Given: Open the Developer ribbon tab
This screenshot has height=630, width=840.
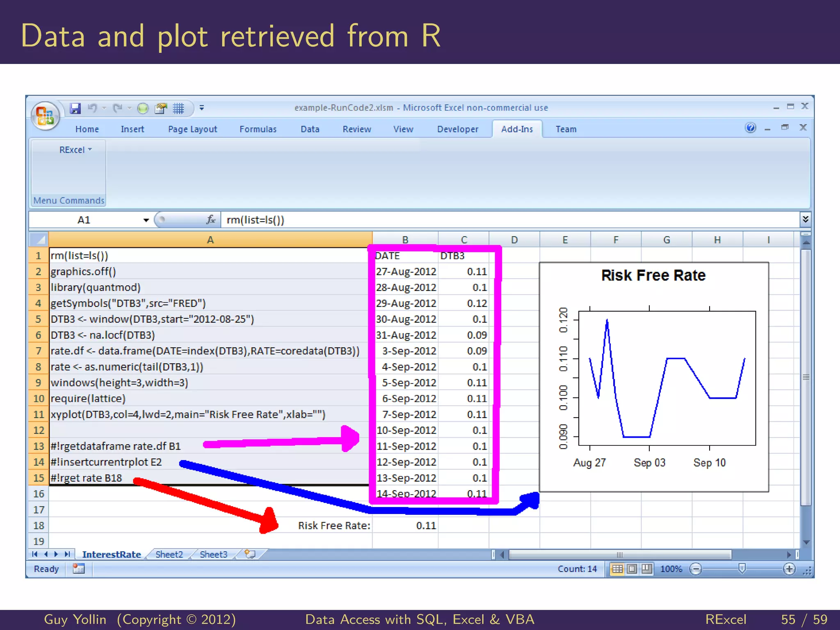Looking at the screenshot, I should pyautogui.click(x=458, y=129).
